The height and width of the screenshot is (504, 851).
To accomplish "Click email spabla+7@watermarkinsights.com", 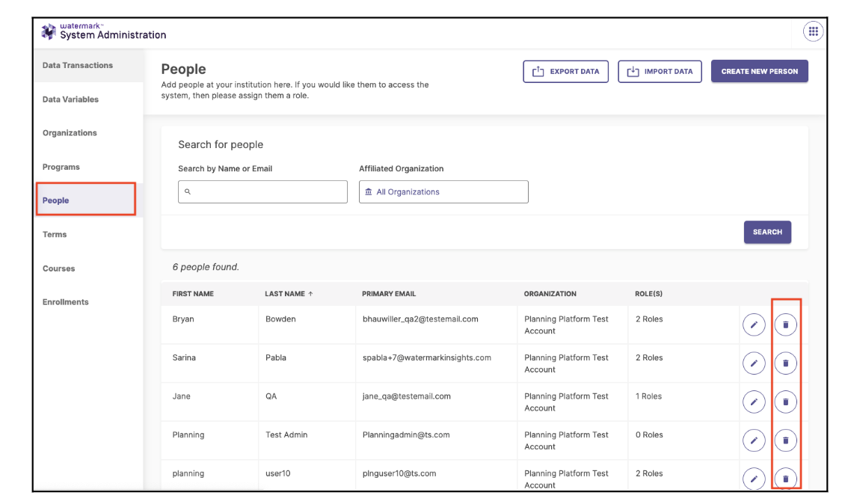I will (x=426, y=357).
